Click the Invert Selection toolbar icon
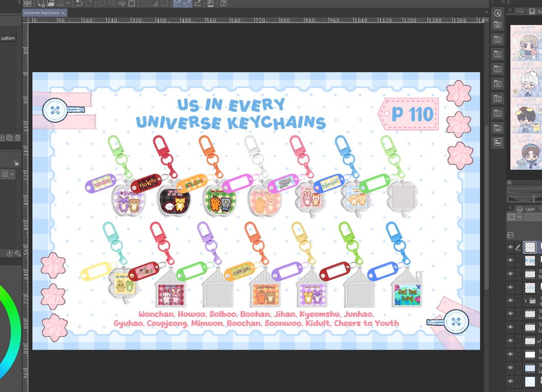The image size is (542, 392). tap(155, 3)
